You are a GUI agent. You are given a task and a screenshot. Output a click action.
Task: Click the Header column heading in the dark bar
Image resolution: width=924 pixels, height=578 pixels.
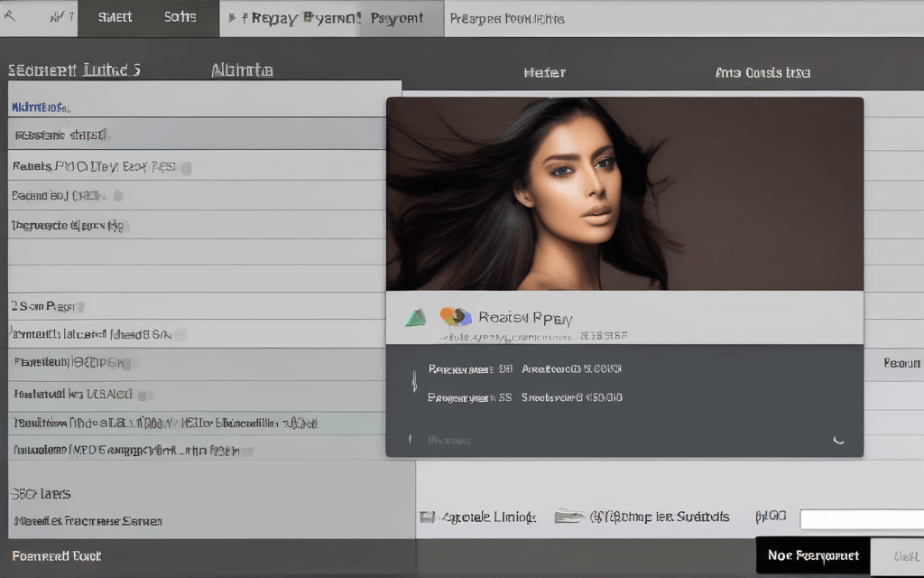(544, 72)
